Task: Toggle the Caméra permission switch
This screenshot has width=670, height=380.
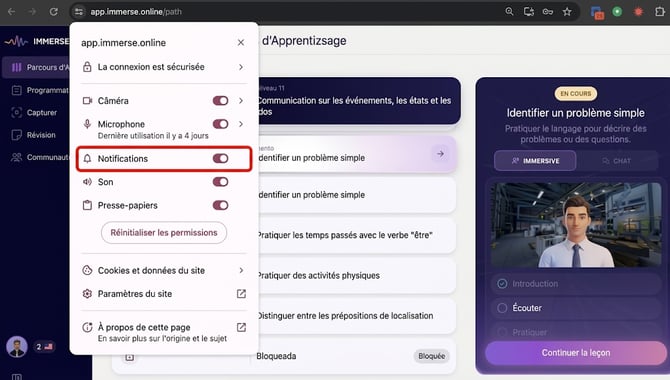Action: [x=220, y=100]
